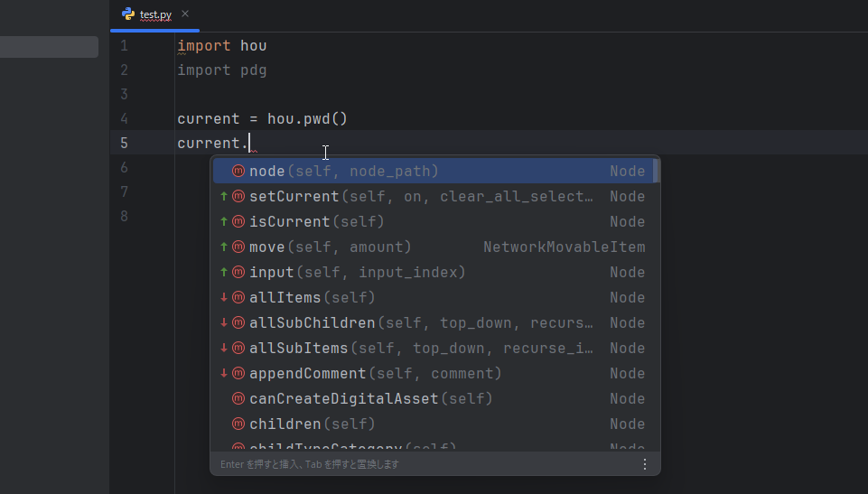Close the test.py editor tab
This screenshot has height=494, width=868.
point(185,14)
